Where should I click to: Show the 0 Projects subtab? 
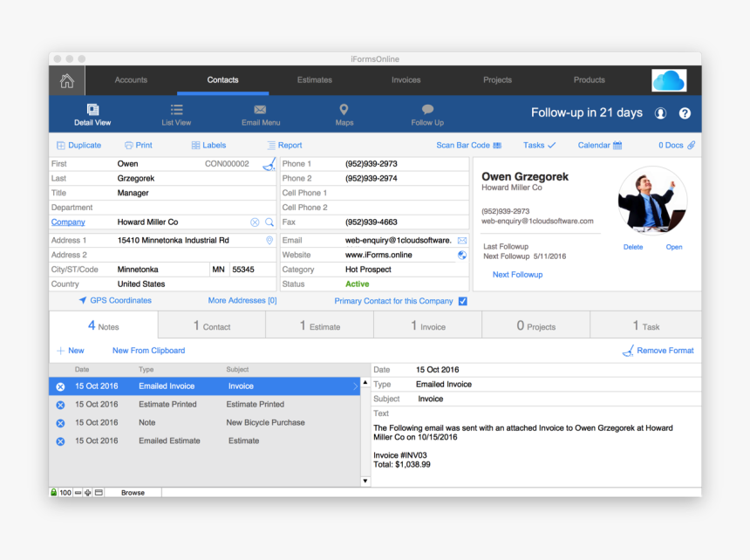(536, 325)
